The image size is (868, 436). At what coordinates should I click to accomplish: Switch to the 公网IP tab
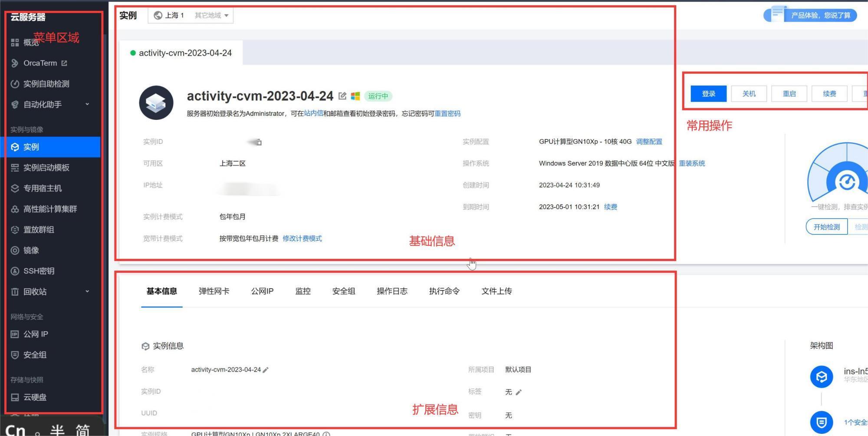pos(262,291)
